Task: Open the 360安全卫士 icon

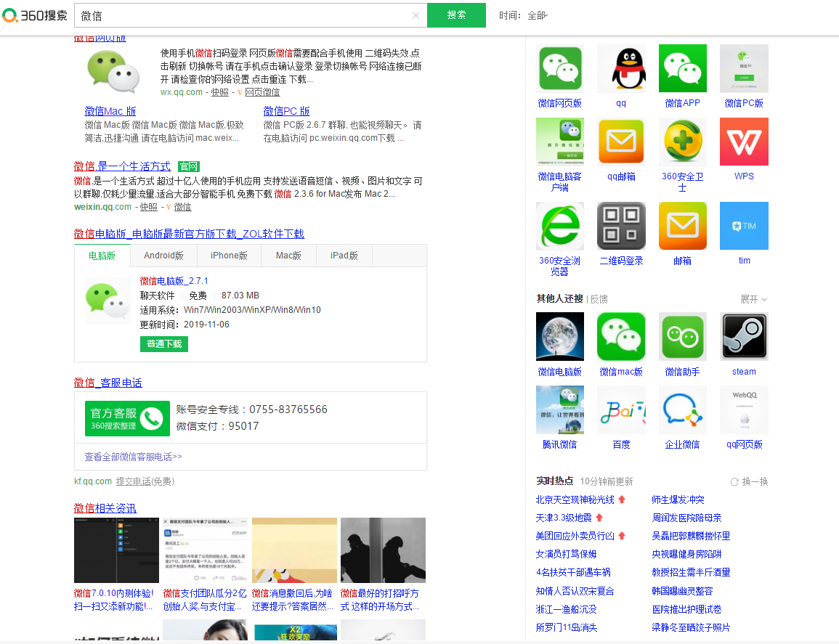Action: [682, 142]
